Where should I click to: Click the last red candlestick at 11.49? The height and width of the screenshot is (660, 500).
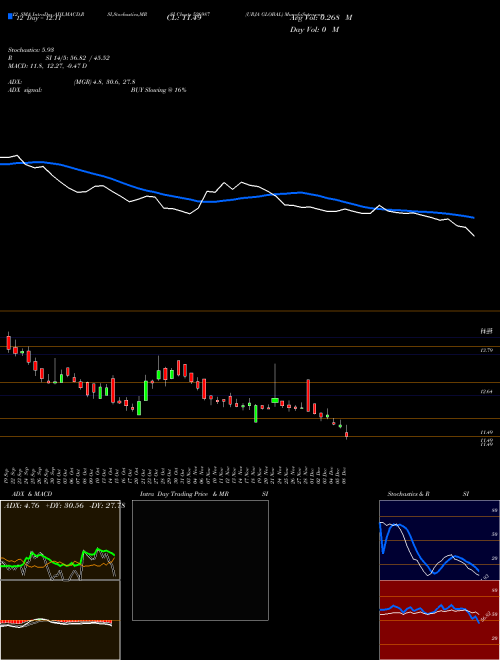pyautogui.click(x=346, y=434)
